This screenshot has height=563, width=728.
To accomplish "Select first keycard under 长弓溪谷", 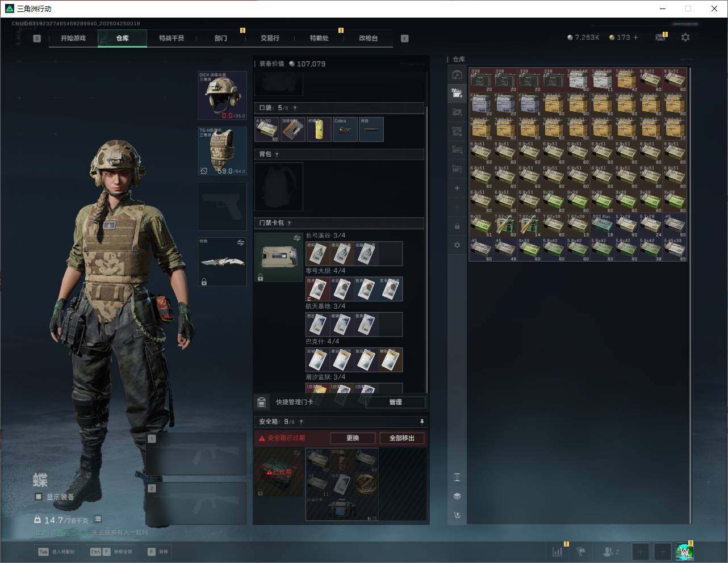I will click(317, 254).
